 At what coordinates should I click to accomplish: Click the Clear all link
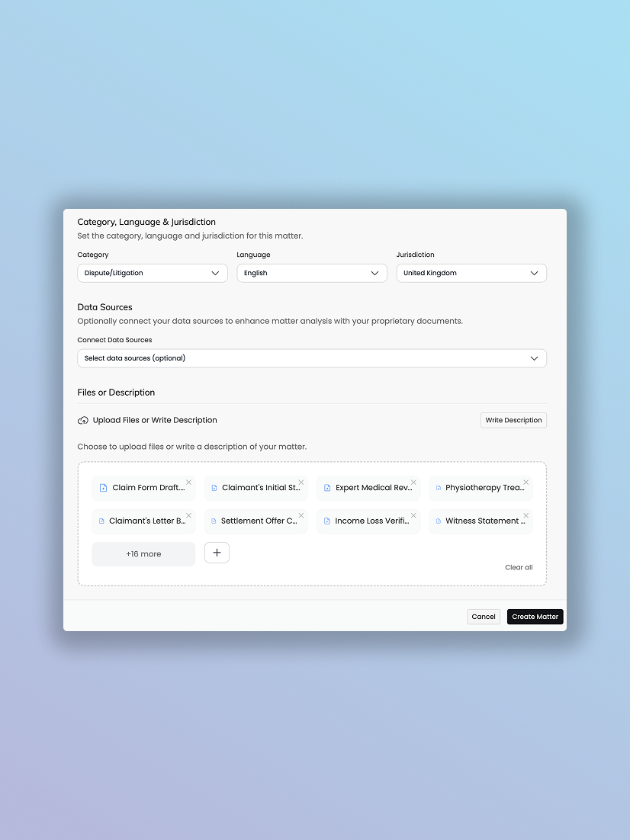tap(519, 567)
